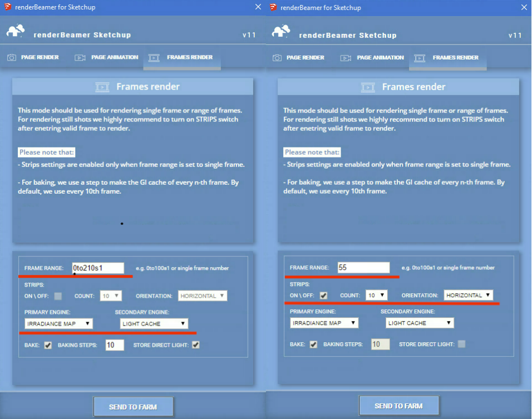
Task: Open Primary Engine dropdown in right window
Action: click(324, 323)
